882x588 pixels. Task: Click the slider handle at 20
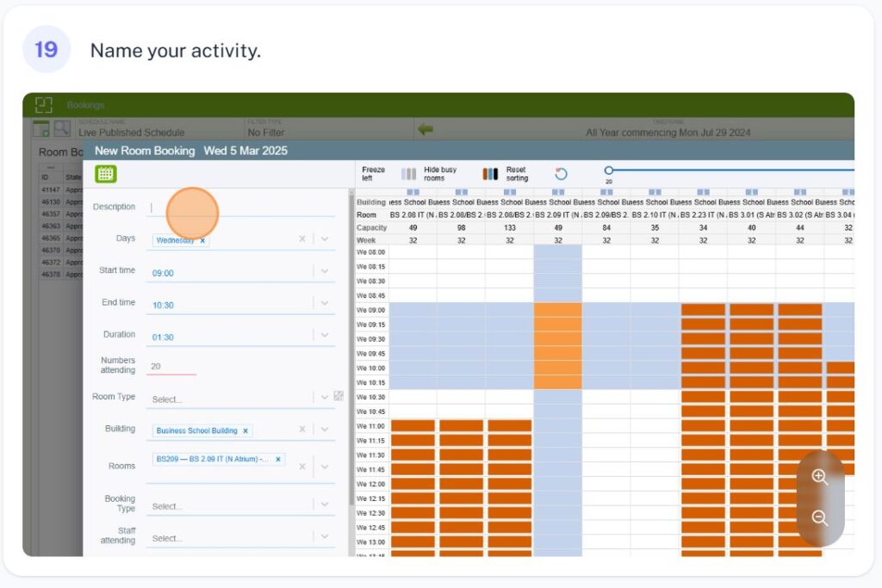609,170
